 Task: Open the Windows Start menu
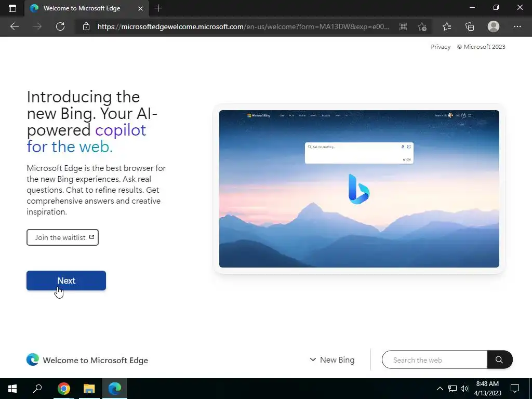click(x=12, y=389)
